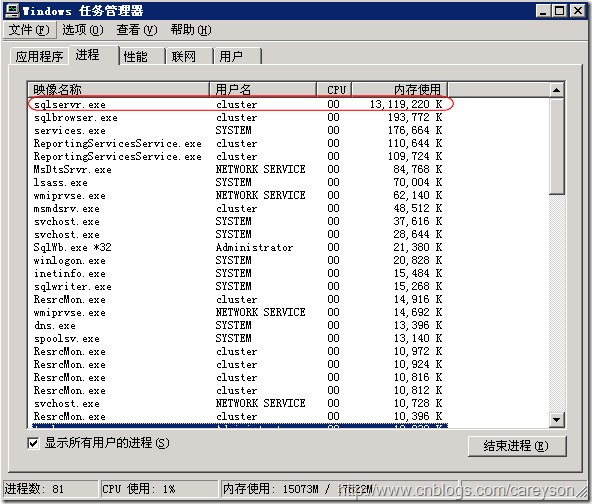Open the 文件(F) menu

coord(29,30)
